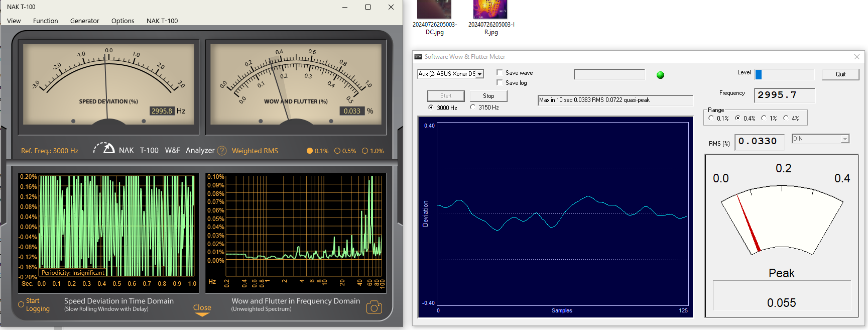Open the Generator menu
The width and height of the screenshot is (868, 330).
coord(84,21)
